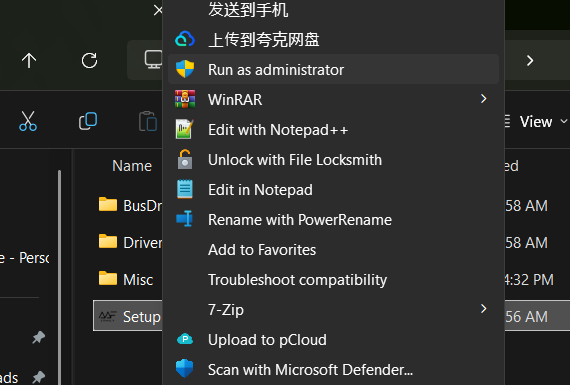The height and width of the screenshot is (385, 570).
Task: Select Scan with Microsoft Defender
Action: pos(333,369)
